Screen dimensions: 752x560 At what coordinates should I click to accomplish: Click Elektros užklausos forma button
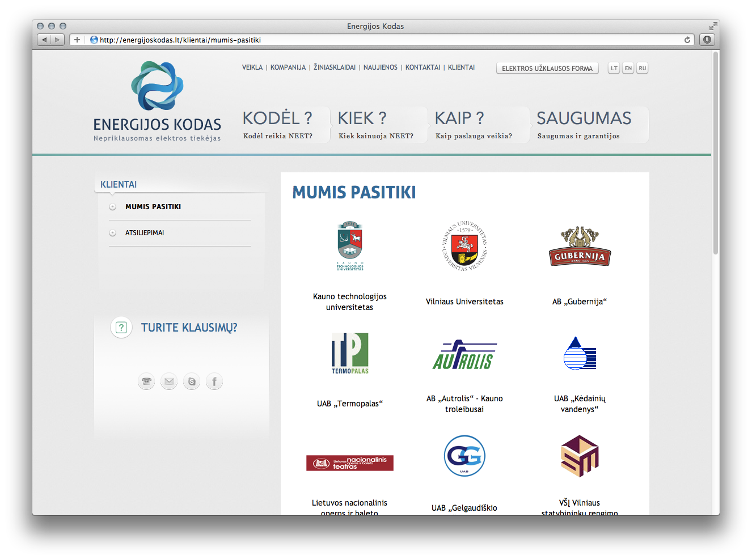click(x=547, y=68)
